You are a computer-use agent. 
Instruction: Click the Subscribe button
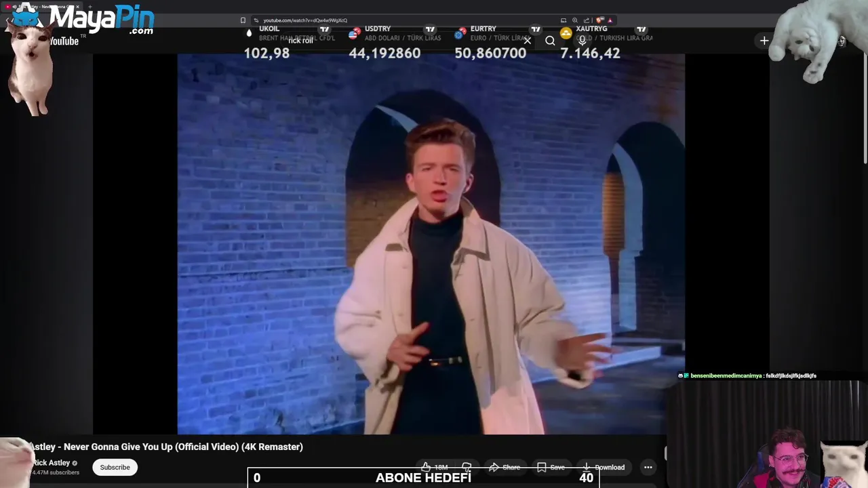point(115,467)
